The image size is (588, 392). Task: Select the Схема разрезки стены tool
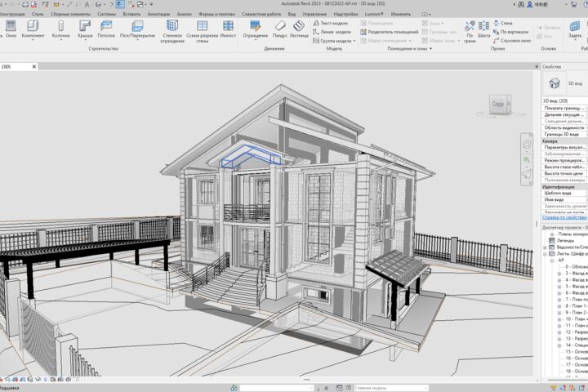203,31
